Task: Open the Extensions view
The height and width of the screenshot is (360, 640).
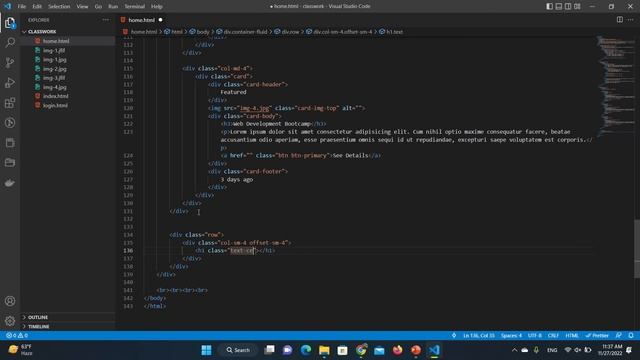Action: click(10, 102)
